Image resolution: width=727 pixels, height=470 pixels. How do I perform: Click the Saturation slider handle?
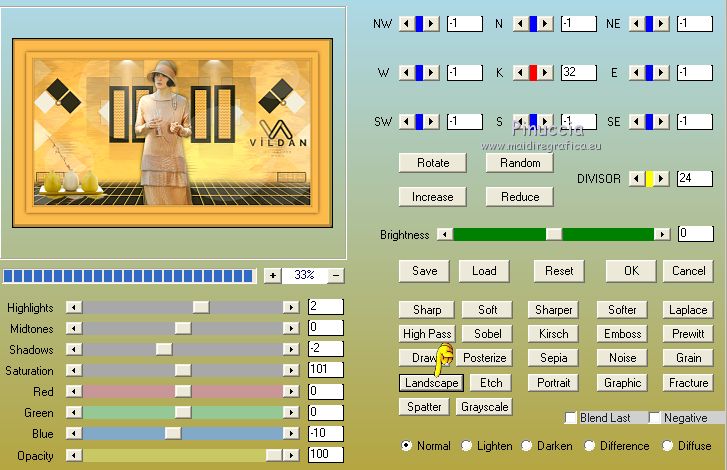[x=183, y=371]
